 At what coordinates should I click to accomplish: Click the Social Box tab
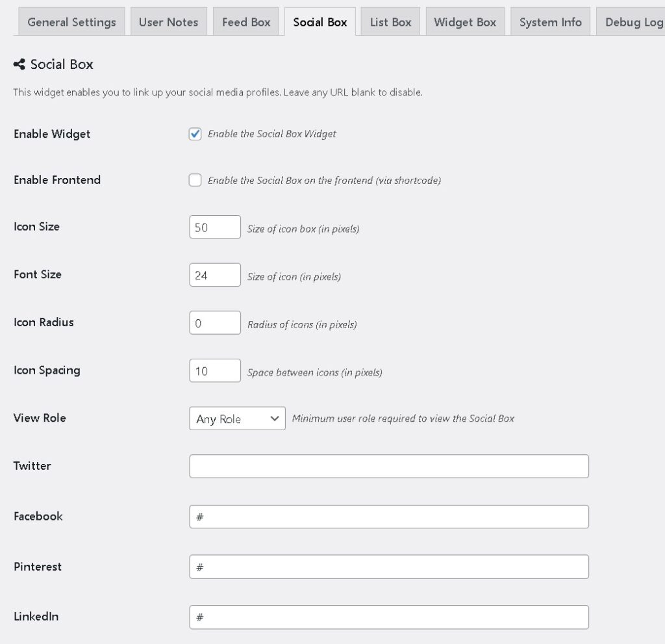(320, 22)
